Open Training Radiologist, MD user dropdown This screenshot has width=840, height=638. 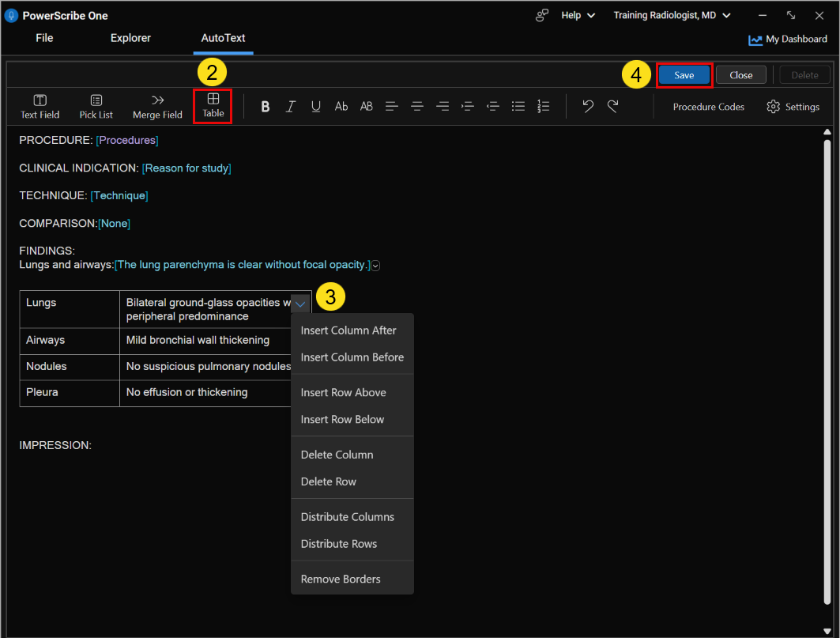tap(672, 16)
